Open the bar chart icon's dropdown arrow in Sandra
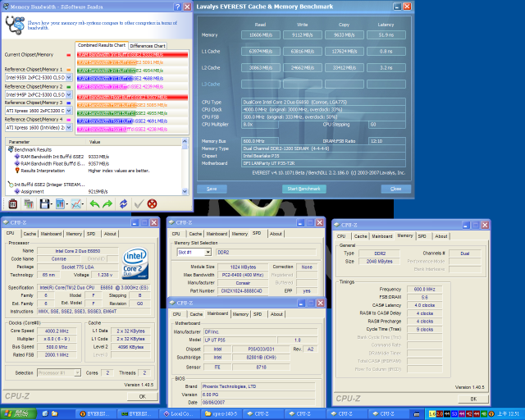This screenshot has width=525, height=420. tap(67, 204)
